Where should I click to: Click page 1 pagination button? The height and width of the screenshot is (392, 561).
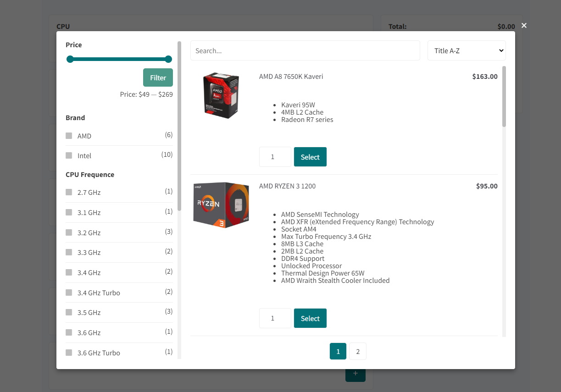[338, 352]
